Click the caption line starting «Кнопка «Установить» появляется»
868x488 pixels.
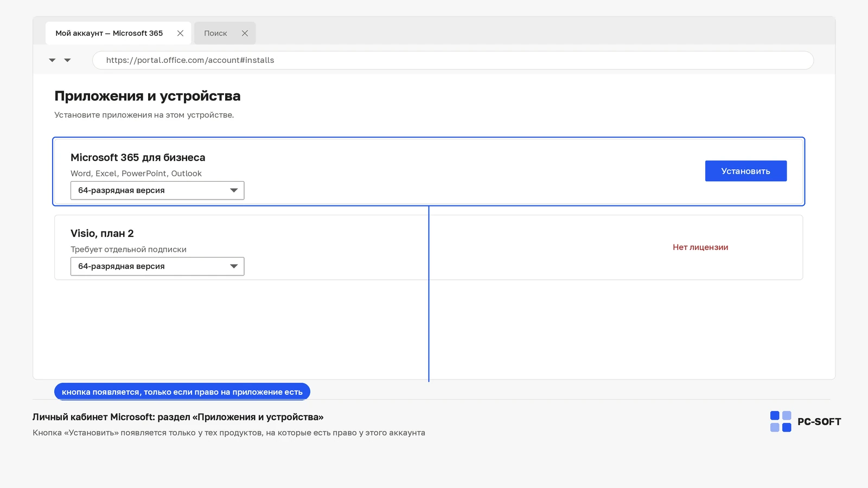click(229, 433)
